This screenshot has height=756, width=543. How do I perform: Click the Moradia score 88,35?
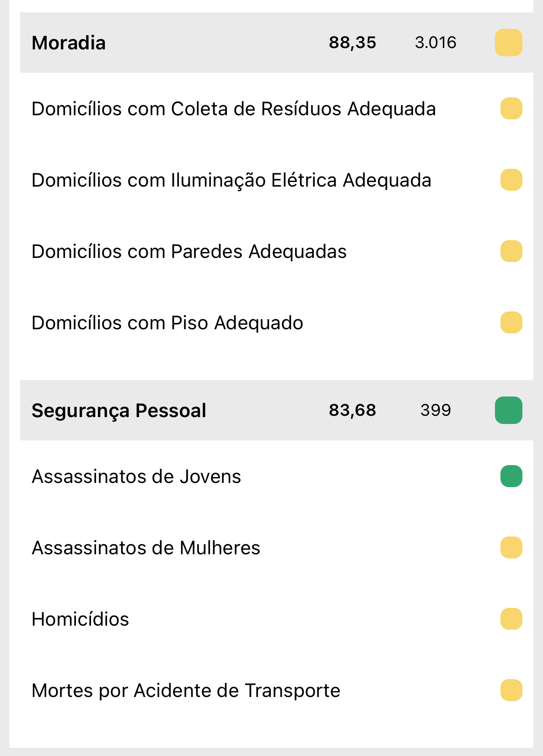pos(352,43)
